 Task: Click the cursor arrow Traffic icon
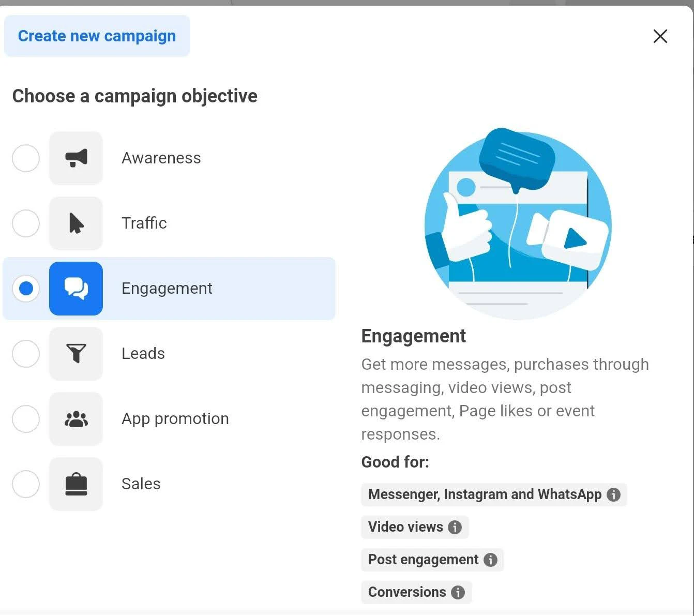[76, 223]
